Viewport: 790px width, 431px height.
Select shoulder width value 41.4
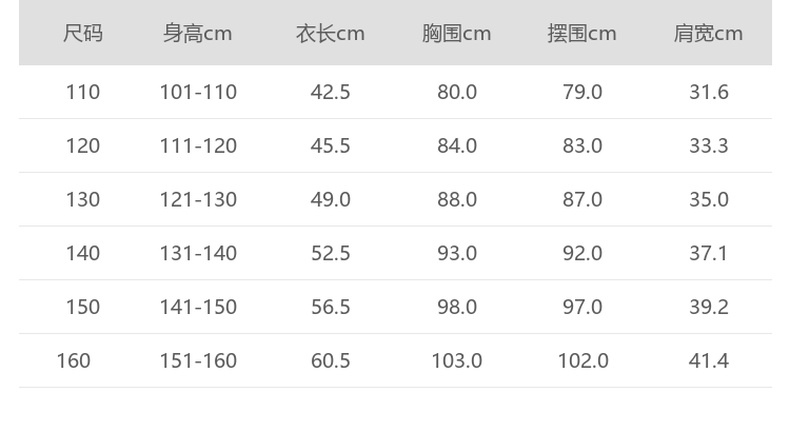[708, 360]
